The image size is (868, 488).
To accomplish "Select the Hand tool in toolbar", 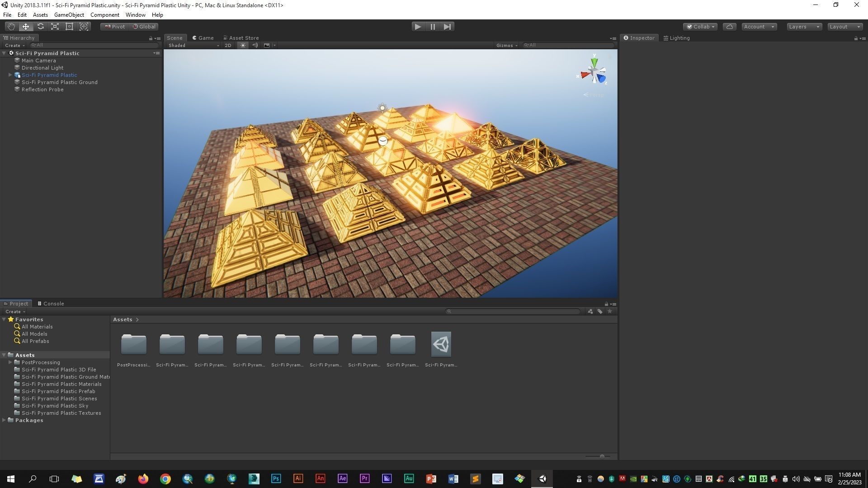I will tap(11, 27).
